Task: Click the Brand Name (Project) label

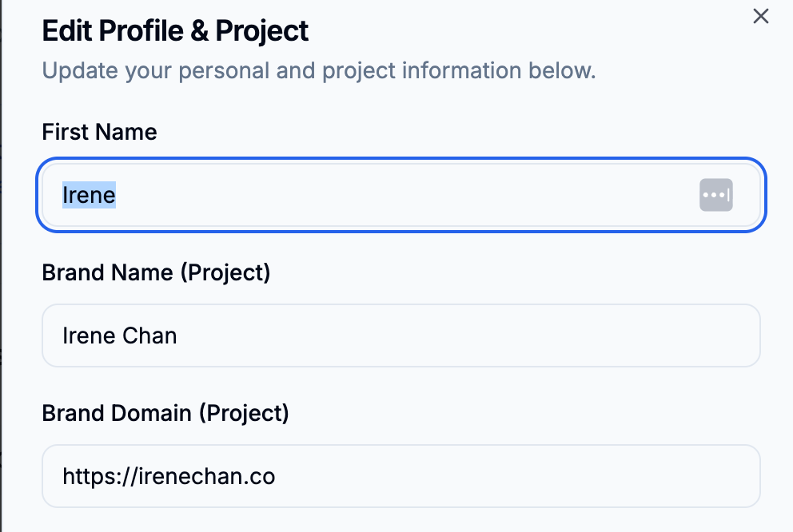Action: (156, 272)
